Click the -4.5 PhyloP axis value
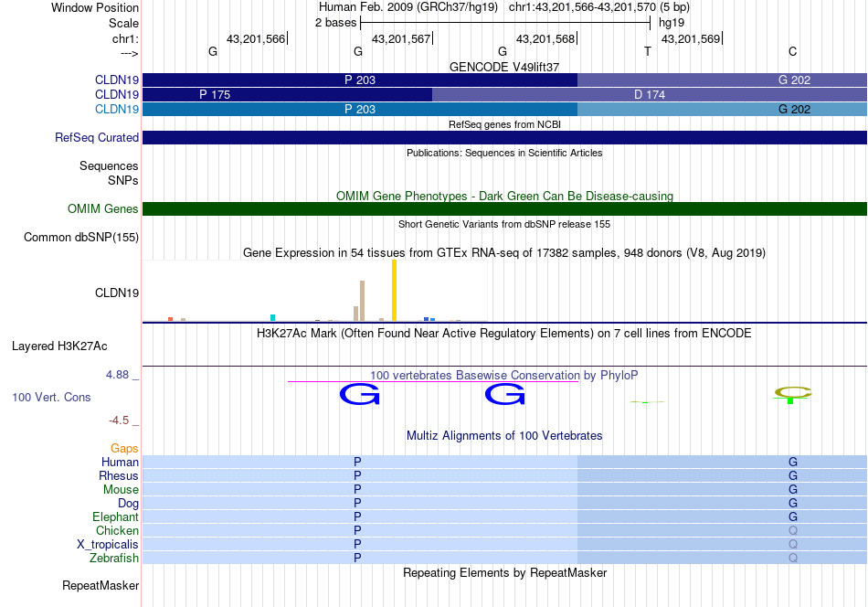The image size is (868, 607). tap(119, 421)
